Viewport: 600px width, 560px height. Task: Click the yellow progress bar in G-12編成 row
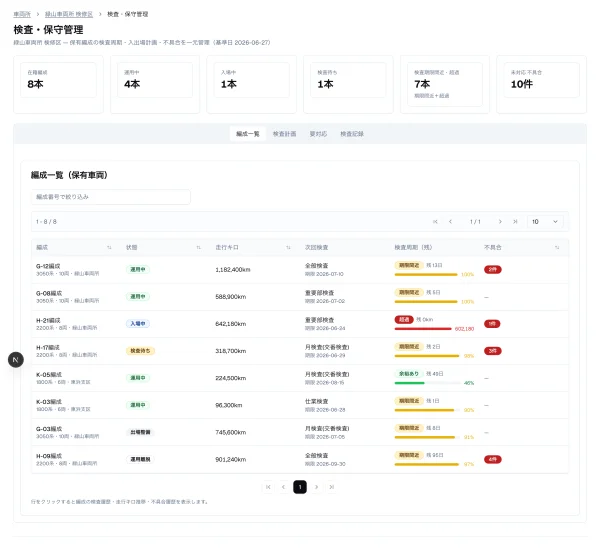tap(426, 274)
